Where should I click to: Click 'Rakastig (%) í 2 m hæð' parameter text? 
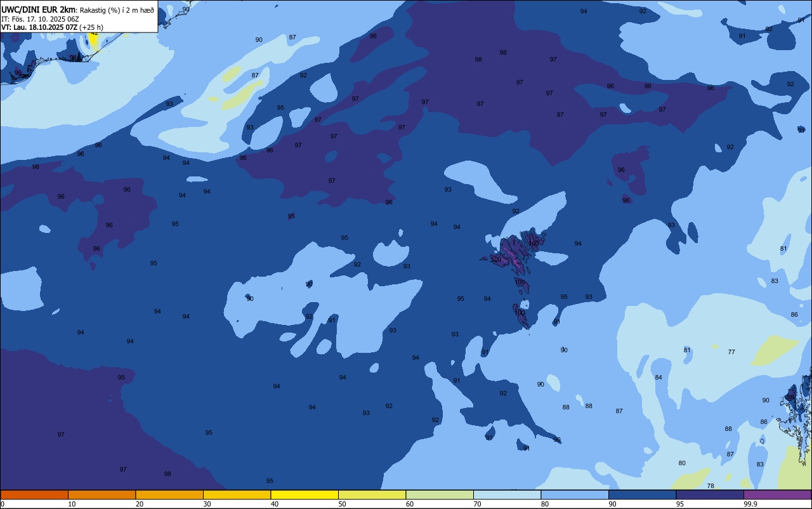coord(117,10)
